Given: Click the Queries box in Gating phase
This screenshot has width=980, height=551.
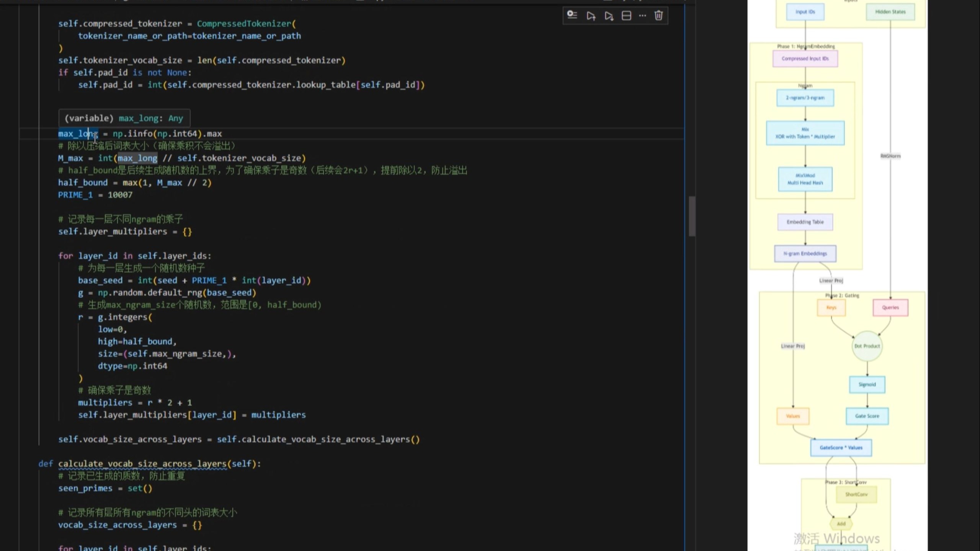Looking at the screenshot, I should [x=890, y=308].
